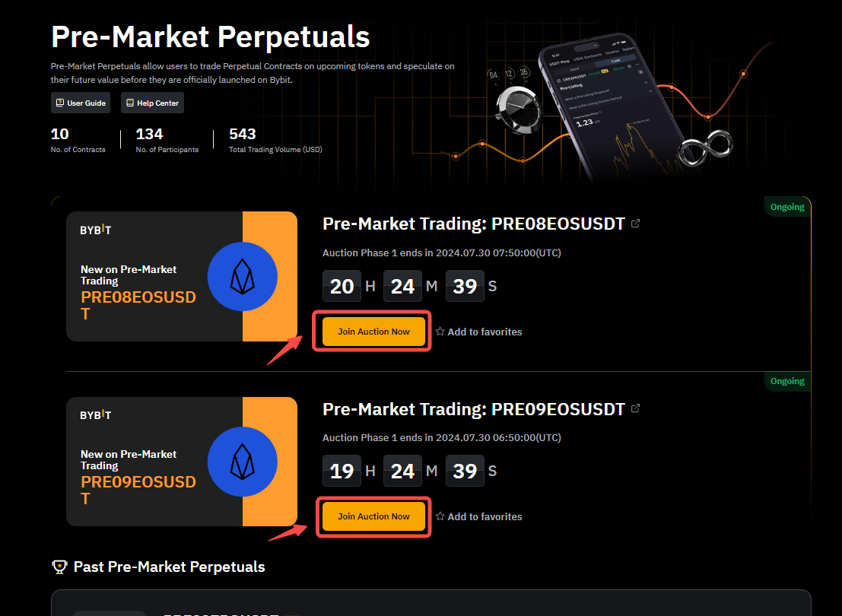Click the book icon inside the User Guide button
Screen dimensions: 842x616
coord(59,103)
